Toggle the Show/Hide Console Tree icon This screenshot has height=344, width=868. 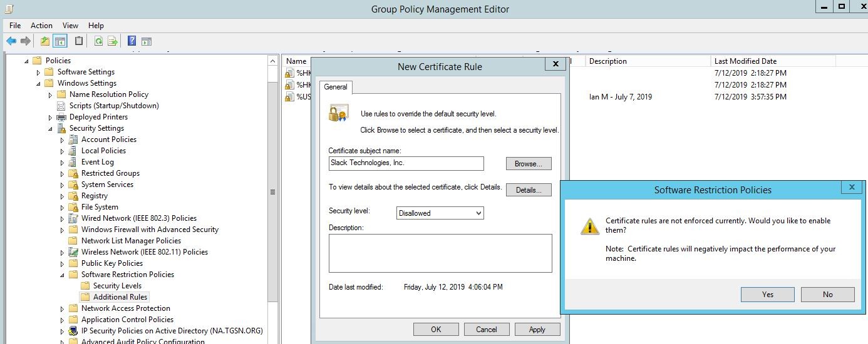60,41
